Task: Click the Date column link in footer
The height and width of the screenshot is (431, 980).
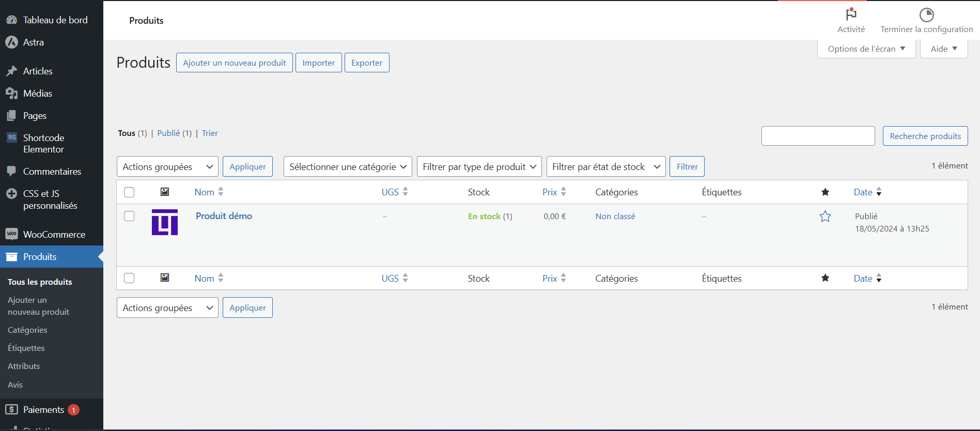Action: click(863, 278)
